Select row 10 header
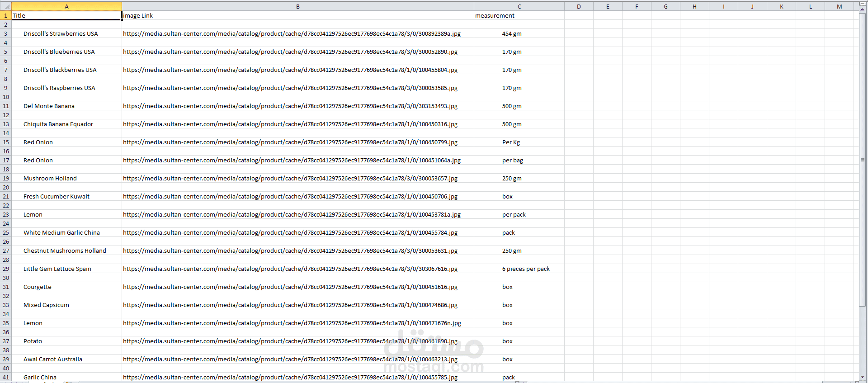The height and width of the screenshot is (383, 868). (5, 97)
